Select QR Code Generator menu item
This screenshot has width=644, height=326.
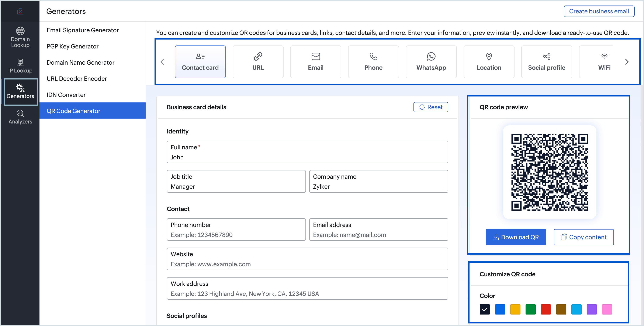(93, 111)
